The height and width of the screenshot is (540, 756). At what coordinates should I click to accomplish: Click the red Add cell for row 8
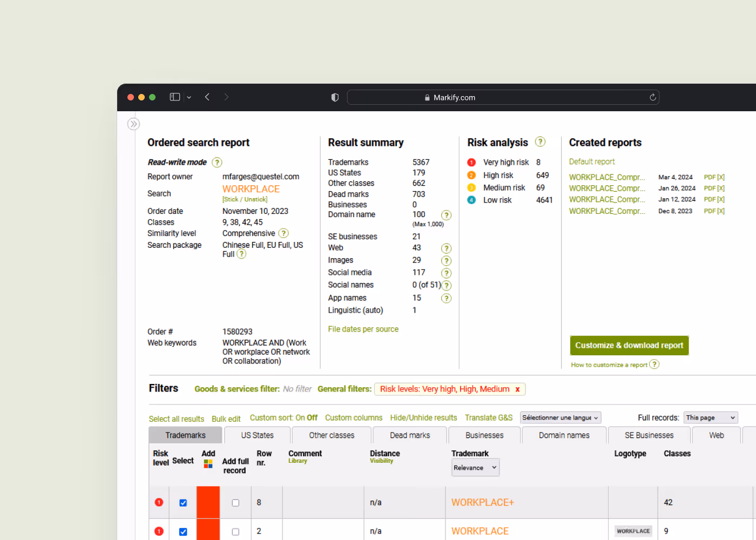(208, 502)
